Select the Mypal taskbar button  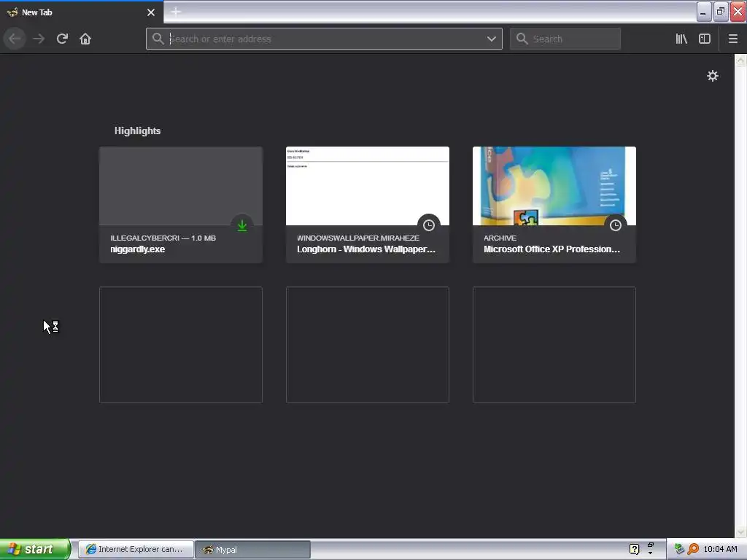coord(253,549)
